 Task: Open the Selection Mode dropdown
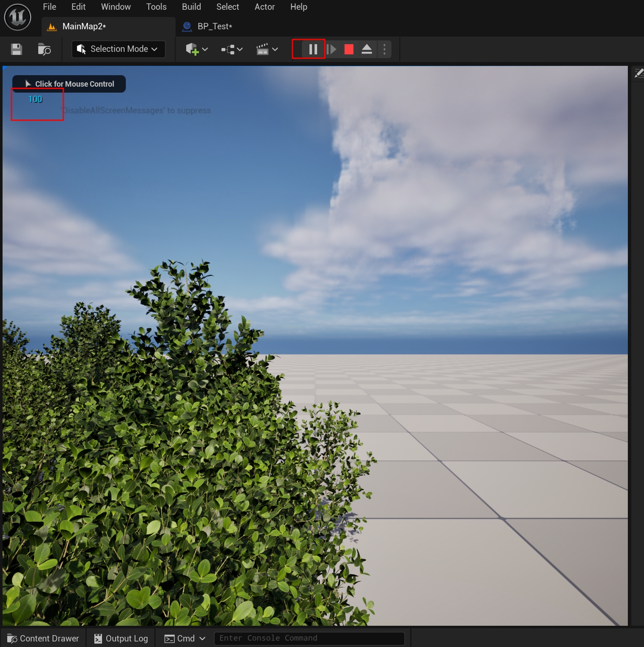[x=118, y=49]
